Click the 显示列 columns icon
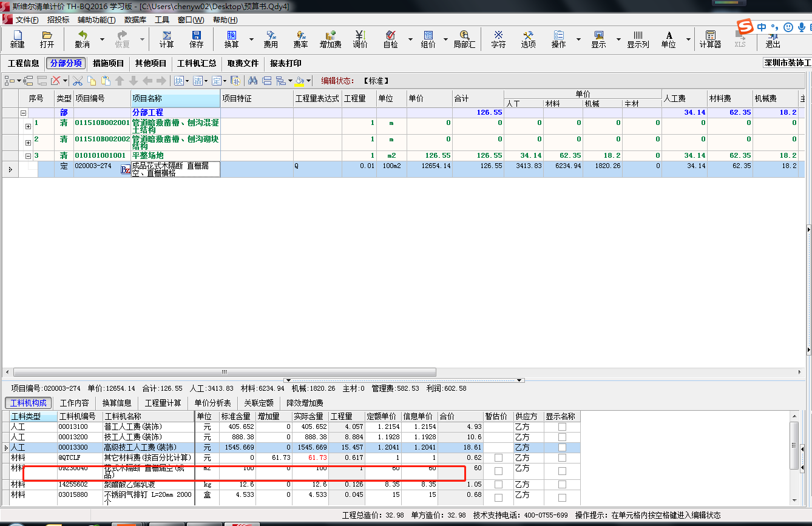The width and height of the screenshot is (812, 526). click(x=638, y=39)
